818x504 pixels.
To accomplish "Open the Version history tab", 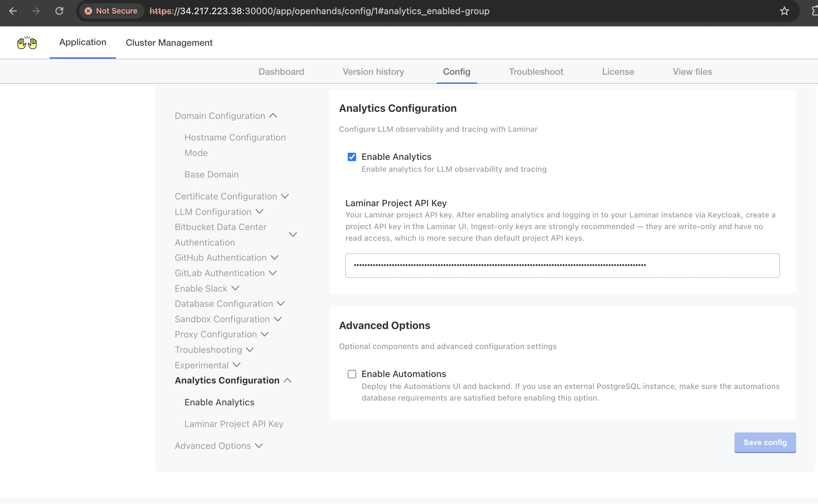I will click(x=373, y=72).
